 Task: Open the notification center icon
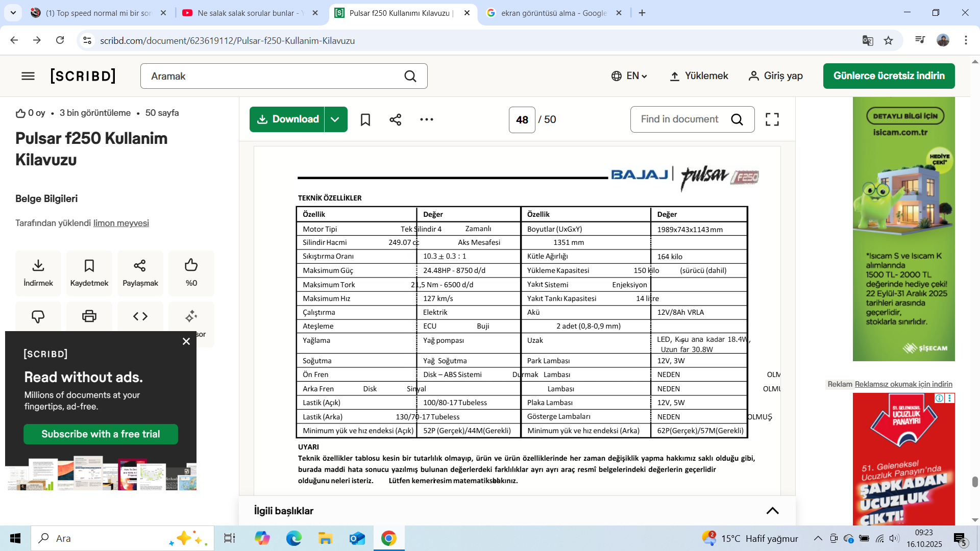[x=960, y=539]
